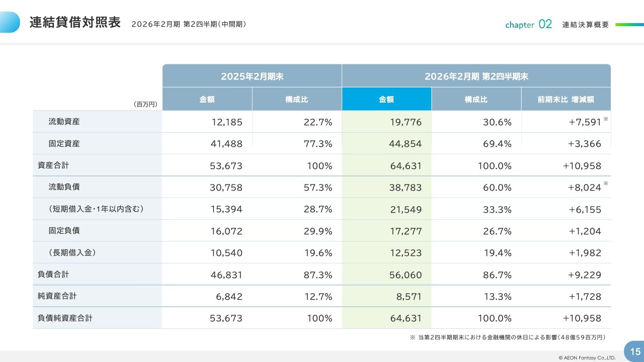Viewport: 644px width, 362px height.
Task: Click the 2025年2月期末 column group header
Action: (252, 76)
